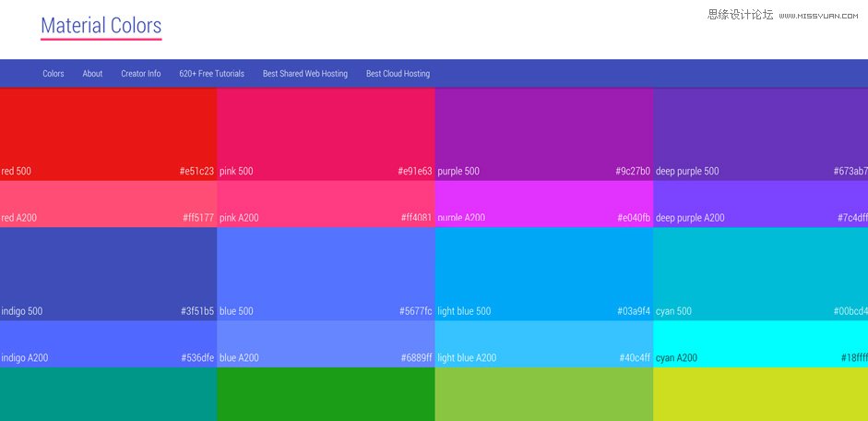
Task: Click the hex code #3f51b5
Action: (197, 311)
